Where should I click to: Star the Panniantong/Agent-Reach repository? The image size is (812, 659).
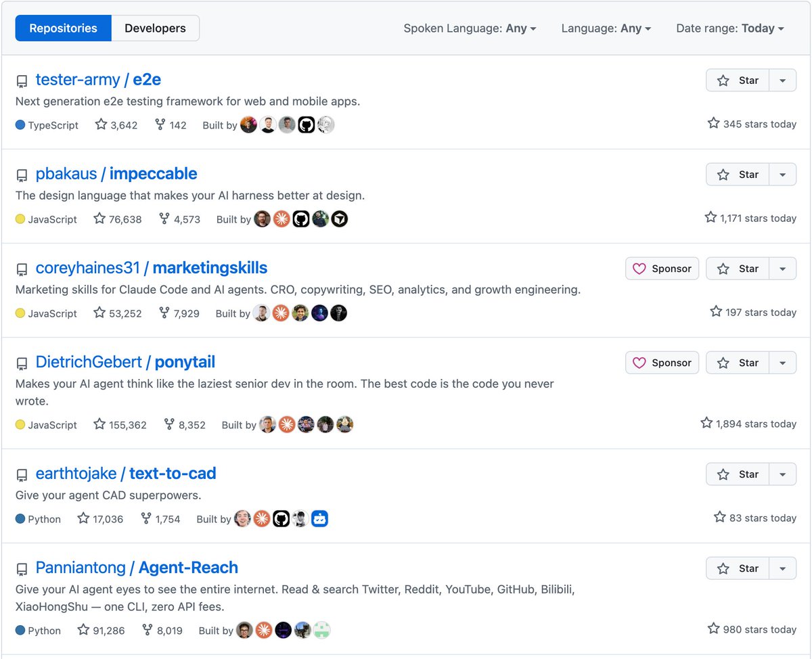pyautogui.click(x=738, y=568)
